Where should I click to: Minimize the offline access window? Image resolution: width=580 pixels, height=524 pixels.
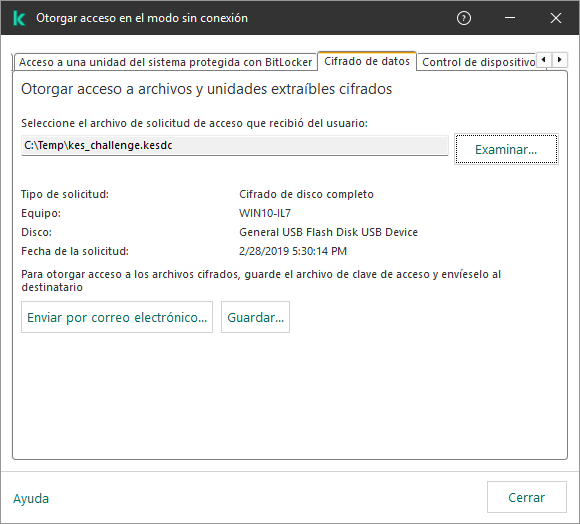[510, 18]
